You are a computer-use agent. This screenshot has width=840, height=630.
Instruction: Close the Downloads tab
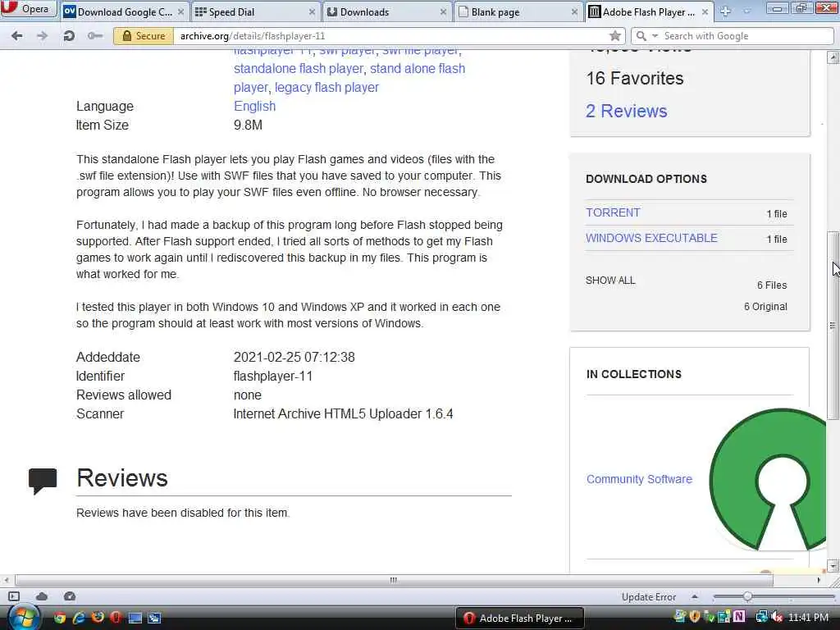point(443,11)
